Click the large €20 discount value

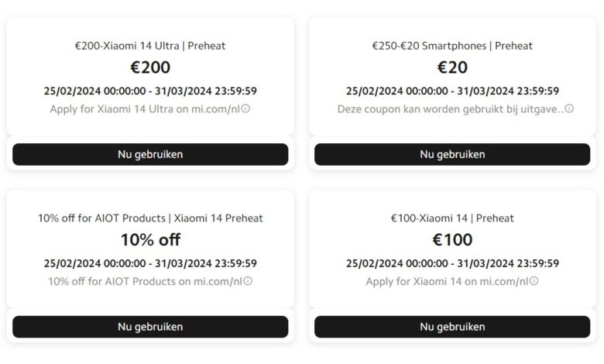click(452, 67)
